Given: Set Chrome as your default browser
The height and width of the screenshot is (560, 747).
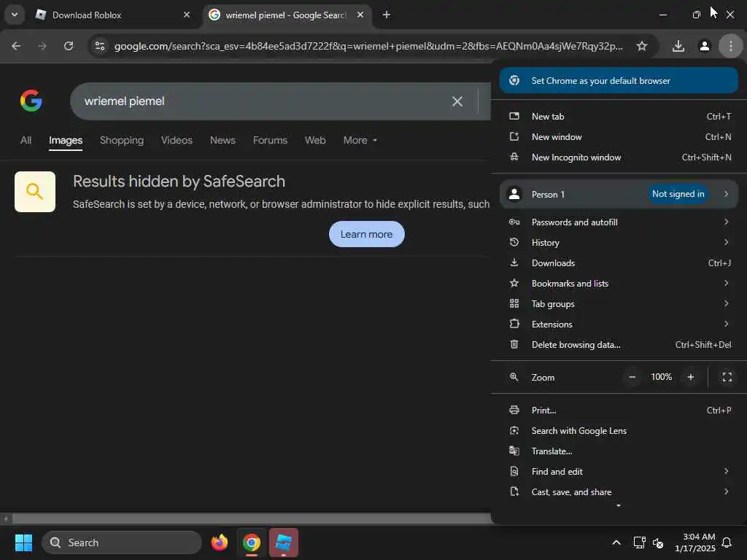Looking at the screenshot, I should (619, 80).
